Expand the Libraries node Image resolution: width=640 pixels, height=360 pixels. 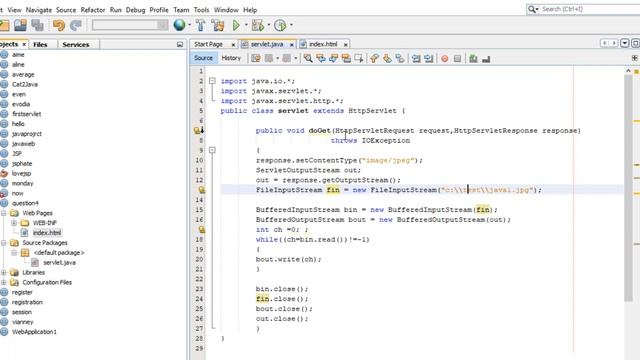(x=4, y=273)
